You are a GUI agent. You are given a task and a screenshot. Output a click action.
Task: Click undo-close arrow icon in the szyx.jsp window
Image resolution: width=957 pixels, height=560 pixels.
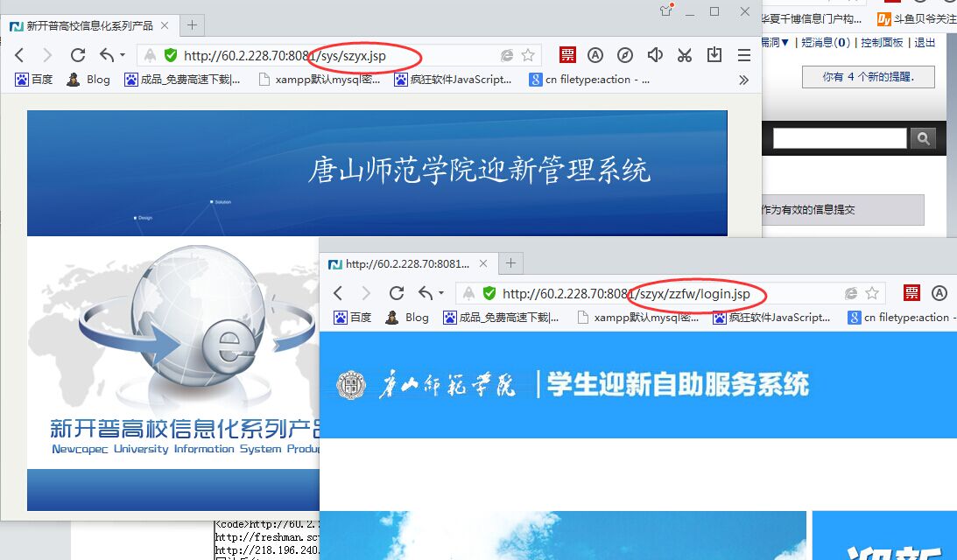coord(108,55)
